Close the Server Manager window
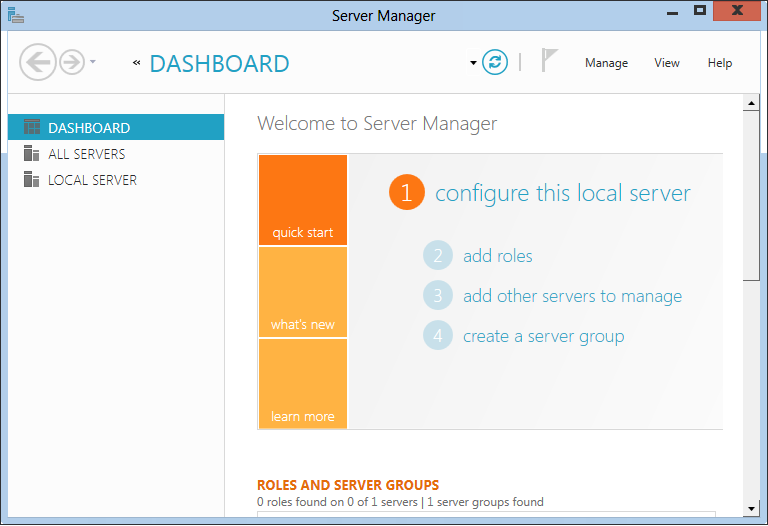This screenshot has height=526, width=768. click(737, 11)
